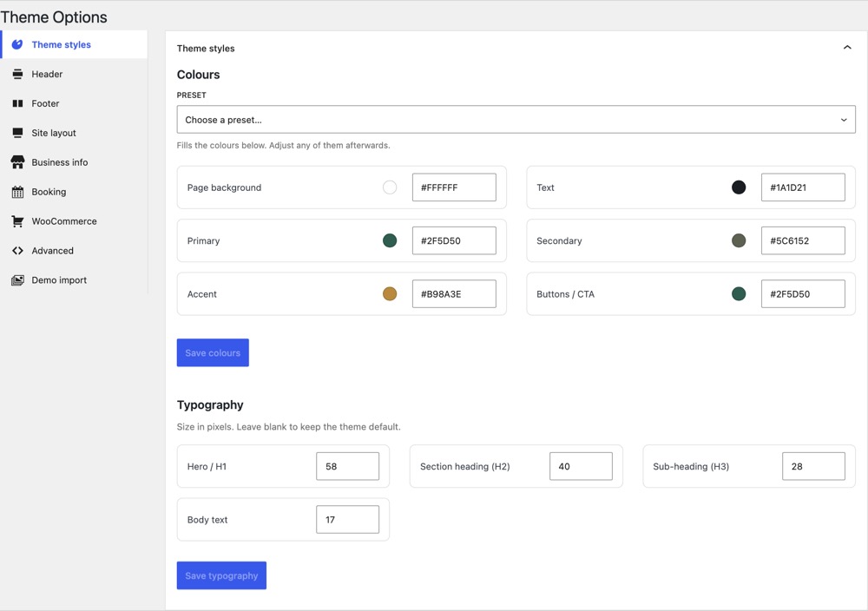This screenshot has height=611, width=868.
Task: Open the Choose a preset dropdown
Action: click(516, 120)
